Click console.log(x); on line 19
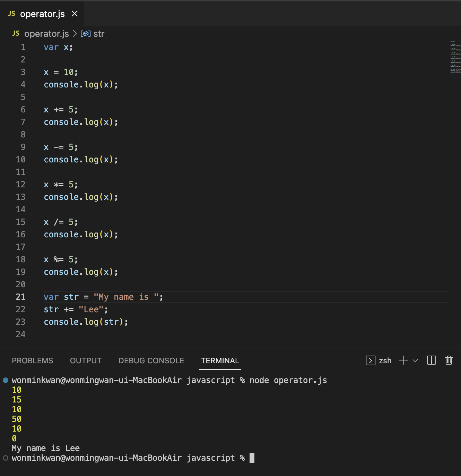Viewport: 461px width, 476px height. [81, 272]
